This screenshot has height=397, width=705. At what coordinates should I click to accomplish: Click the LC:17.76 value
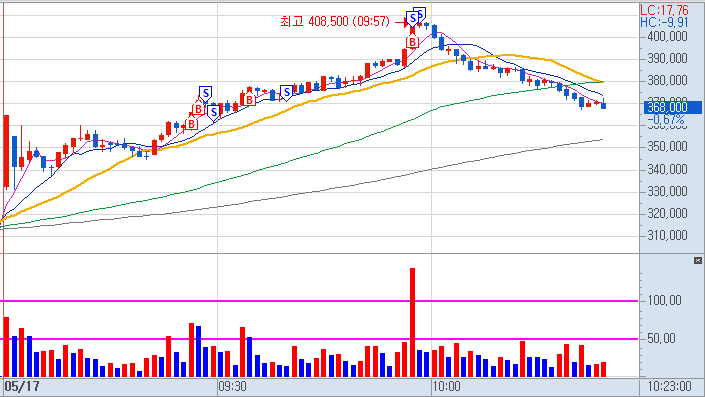click(x=665, y=10)
